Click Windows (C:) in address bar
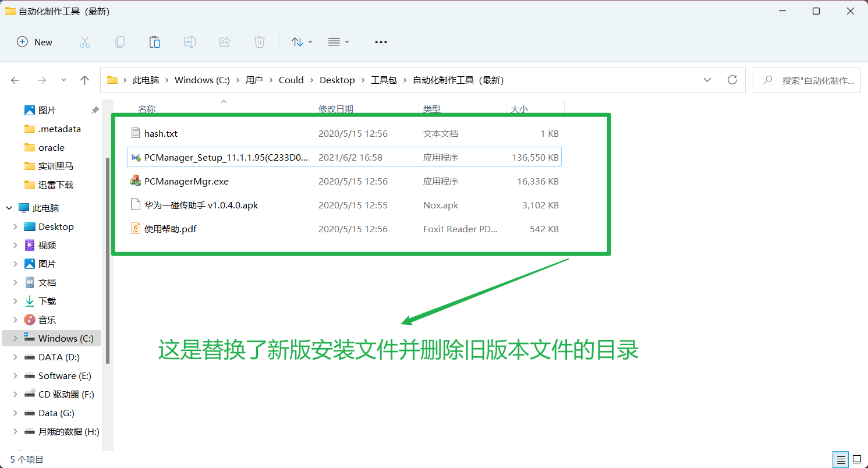The width and height of the screenshot is (868, 468). pos(202,80)
